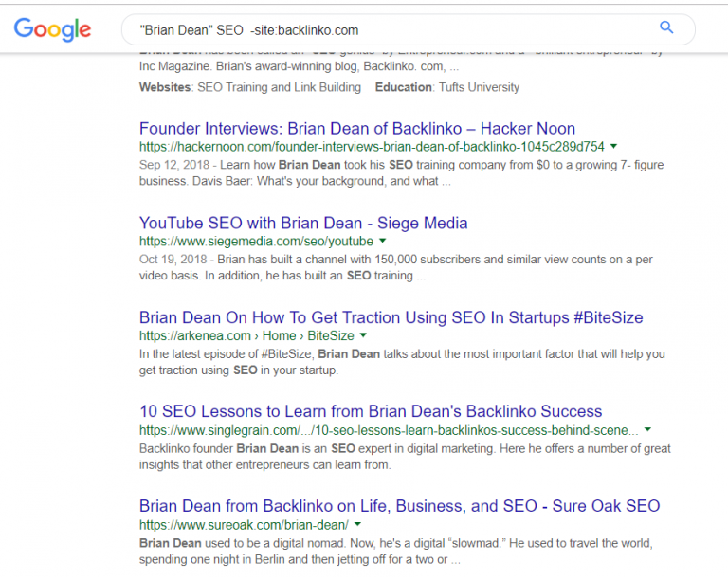
Task: Open 10 SEO Lessons Backlinko Success result
Action: point(370,412)
